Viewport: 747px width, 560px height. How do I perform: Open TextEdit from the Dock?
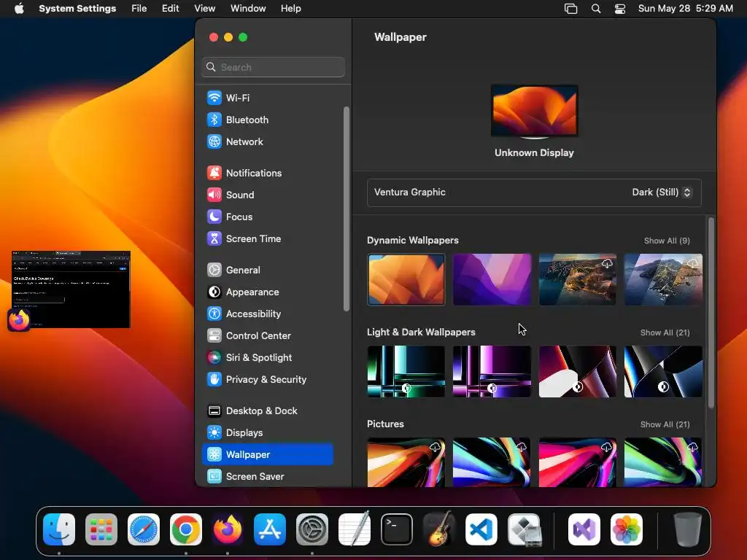pyautogui.click(x=355, y=529)
